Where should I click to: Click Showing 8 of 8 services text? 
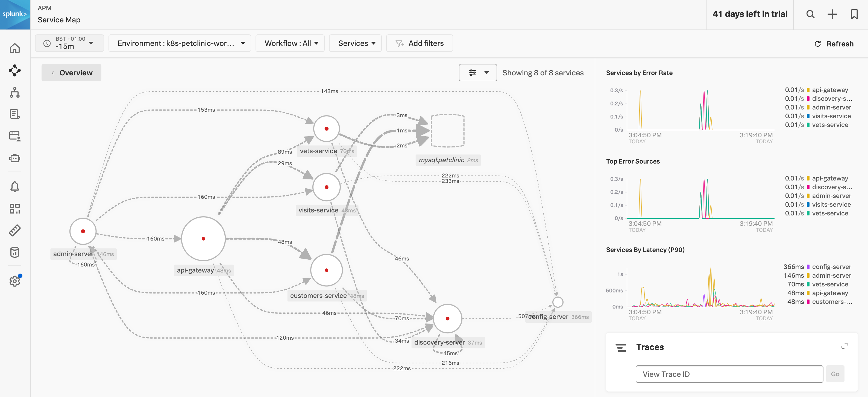click(x=543, y=73)
